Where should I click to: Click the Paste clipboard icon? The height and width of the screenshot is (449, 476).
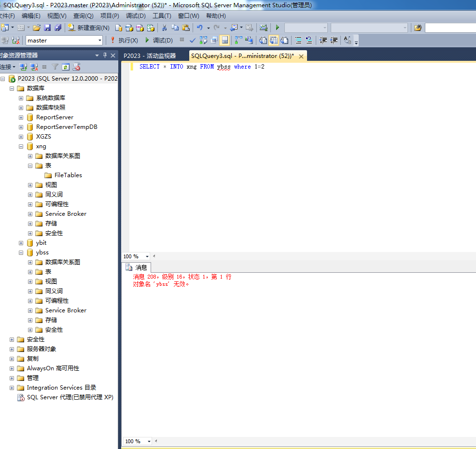(186, 28)
